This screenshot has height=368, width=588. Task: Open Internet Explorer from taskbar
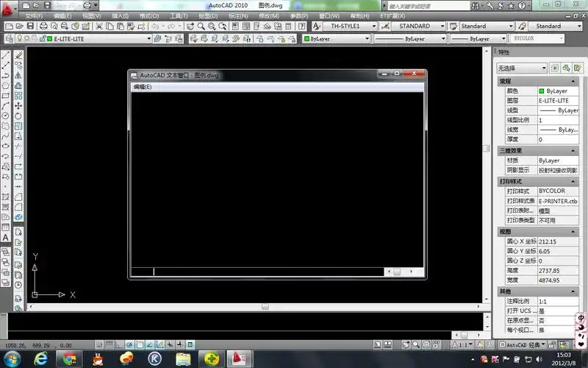pyautogui.click(x=40, y=359)
